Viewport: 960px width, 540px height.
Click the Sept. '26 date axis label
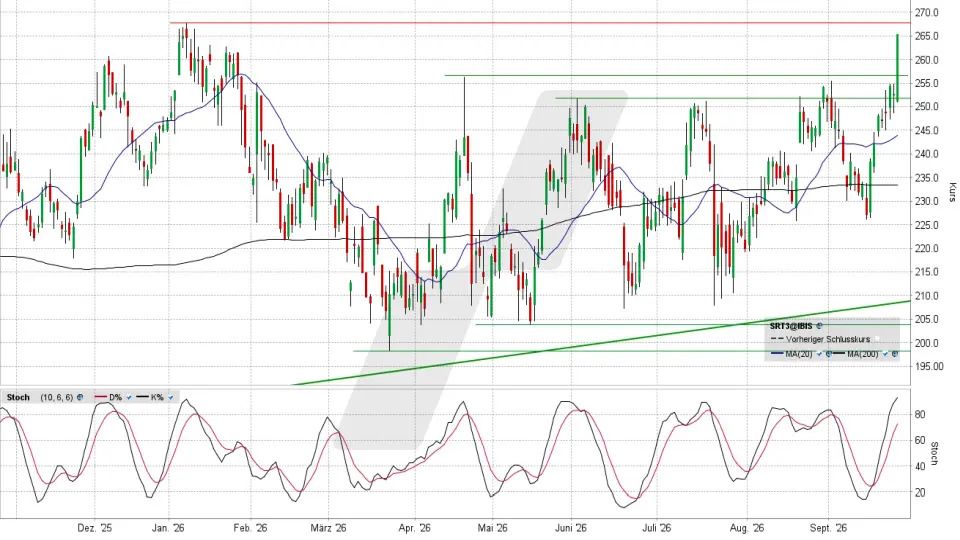pyautogui.click(x=828, y=528)
